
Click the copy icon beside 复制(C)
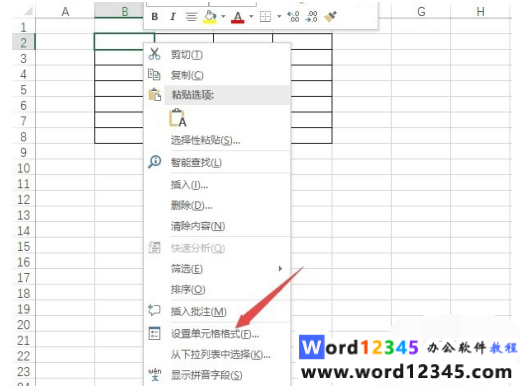[x=154, y=74]
